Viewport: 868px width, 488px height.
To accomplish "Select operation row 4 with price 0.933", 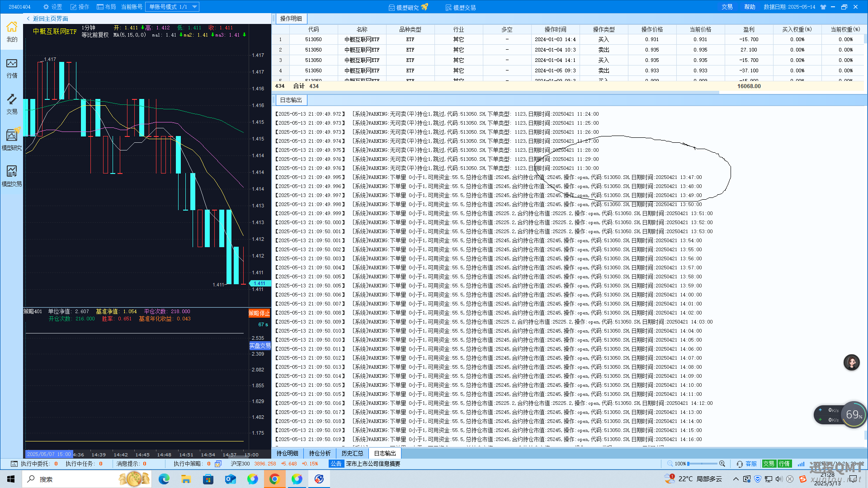I will point(568,70).
